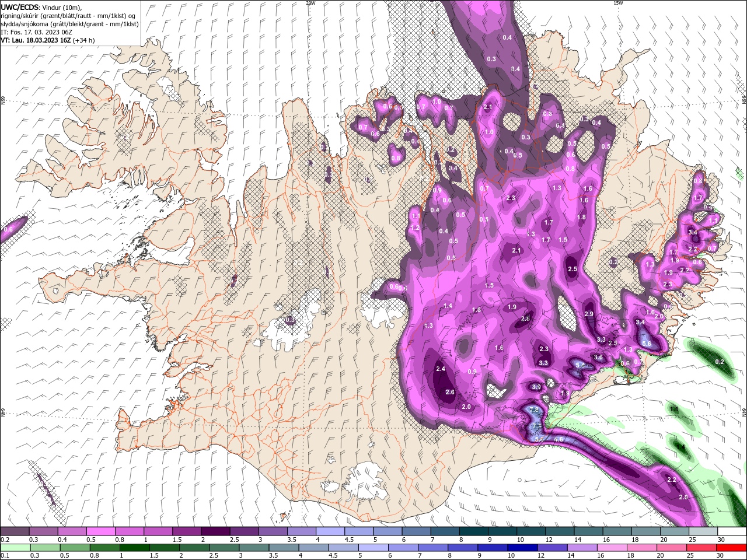Click the '0.6' value on the far-west sea patch

tap(8, 229)
